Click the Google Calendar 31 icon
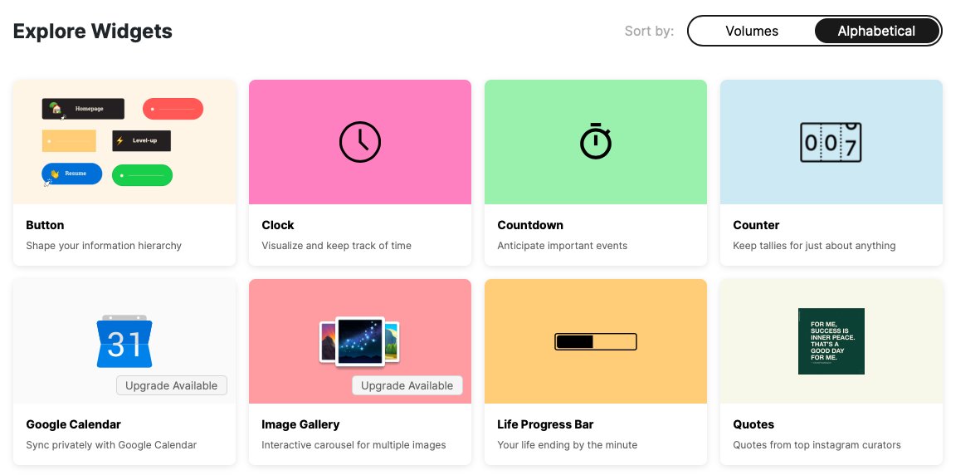This screenshot has height=475, width=980. click(x=124, y=341)
